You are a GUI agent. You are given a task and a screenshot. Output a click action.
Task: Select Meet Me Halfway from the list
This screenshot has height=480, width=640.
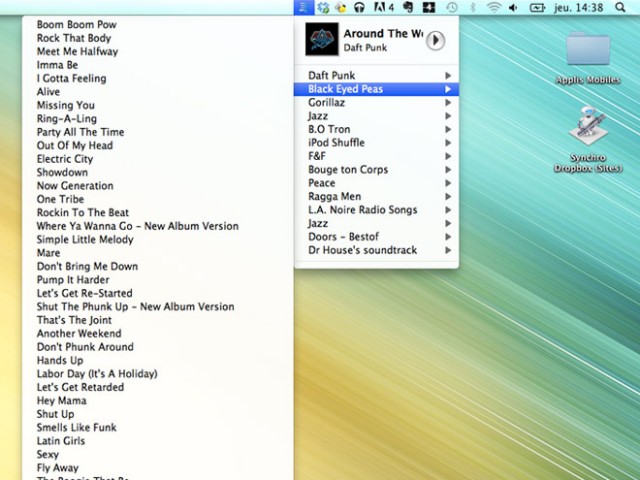[158, 51]
